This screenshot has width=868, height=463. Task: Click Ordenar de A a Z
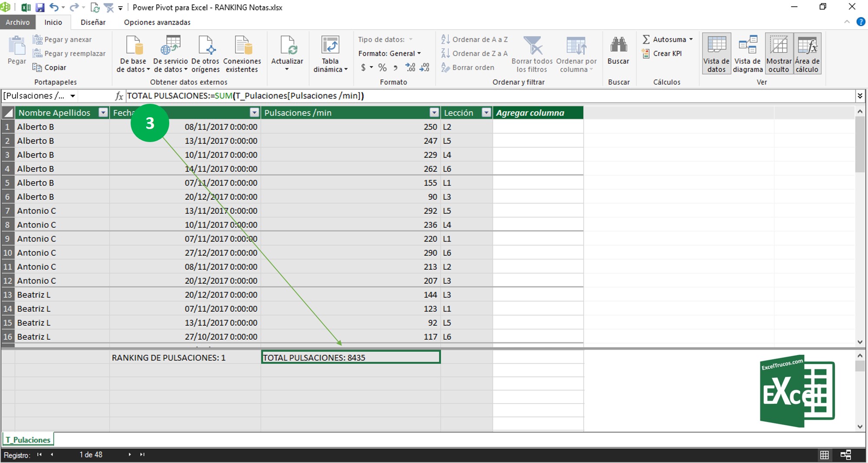click(474, 40)
